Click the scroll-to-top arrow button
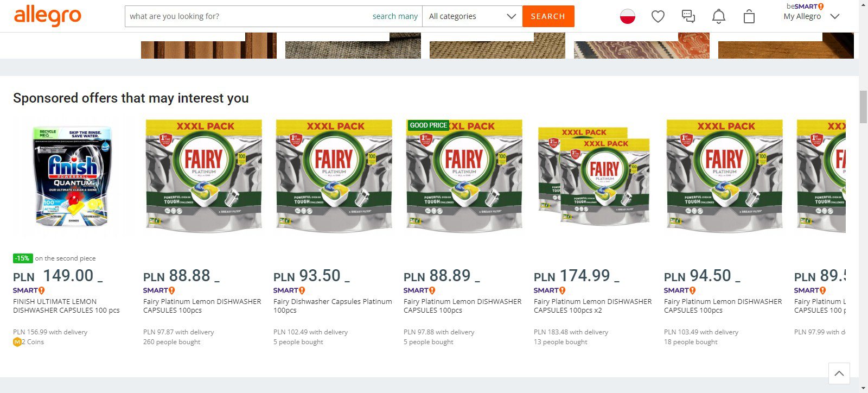 point(839,373)
